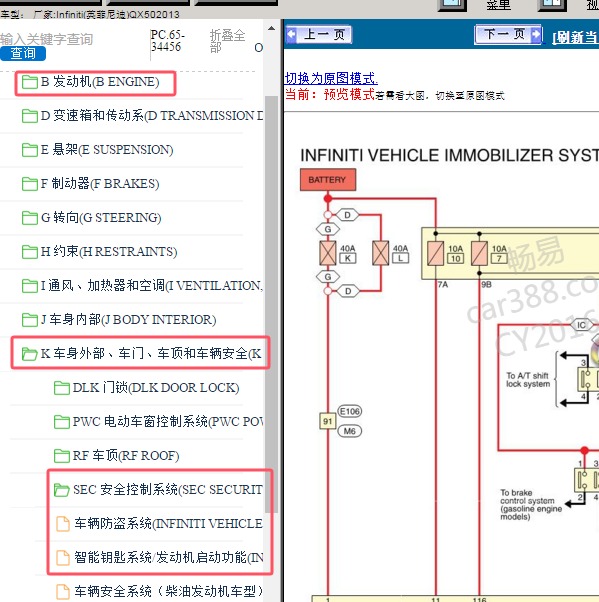
Task: Click 折叠全部 to collapse all tree items
Action: click(227, 41)
